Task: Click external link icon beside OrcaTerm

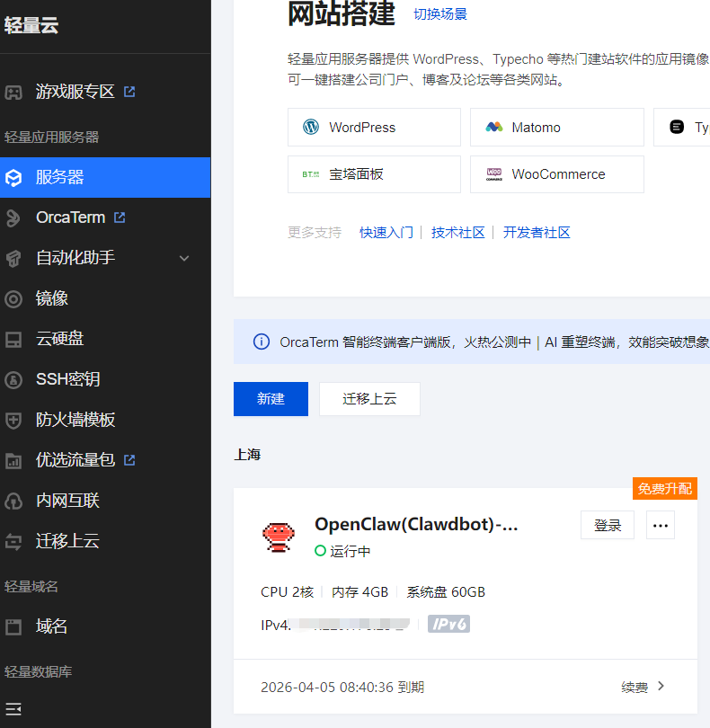Action: click(x=120, y=218)
